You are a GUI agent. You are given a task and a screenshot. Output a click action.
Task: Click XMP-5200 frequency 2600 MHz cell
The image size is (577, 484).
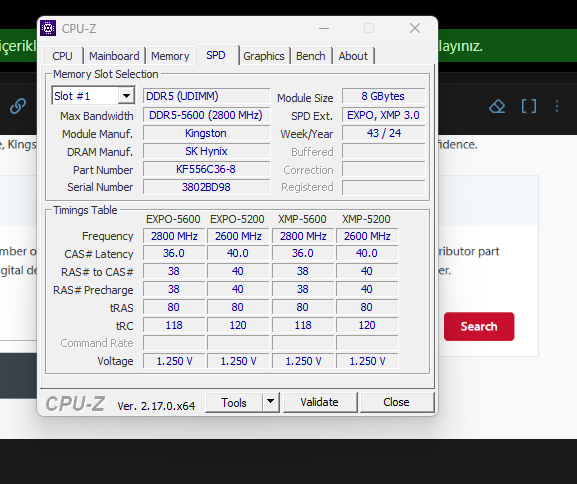pyautogui.click(x=367, y=236)
